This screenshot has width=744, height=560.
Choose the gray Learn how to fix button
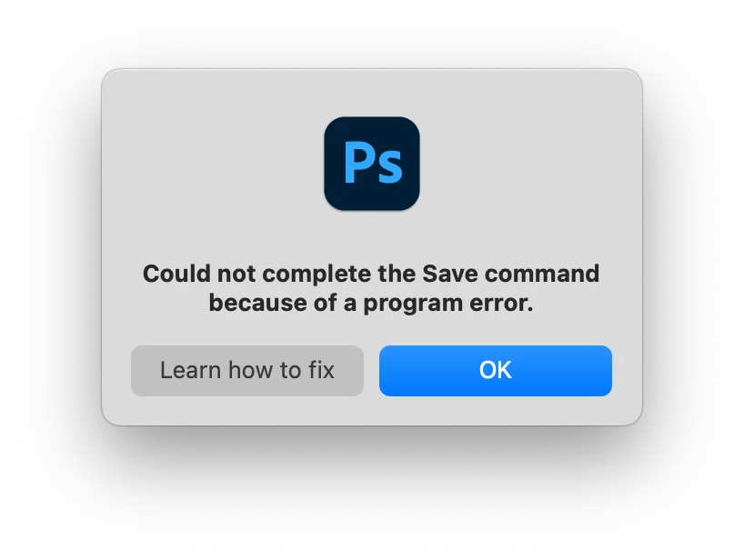[x=247, y=370]
